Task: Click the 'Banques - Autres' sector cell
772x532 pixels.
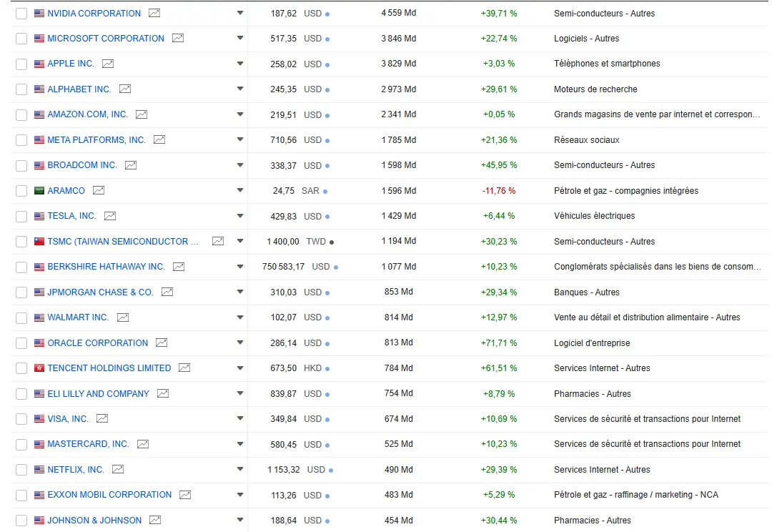Action: pyautogui.click(x=586, y=292)
